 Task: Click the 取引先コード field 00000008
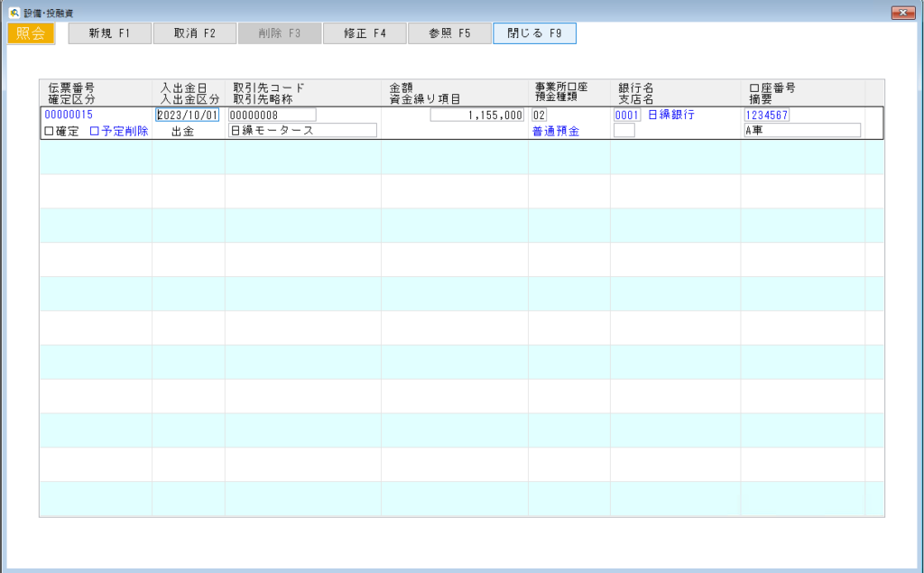click(x=272, y=115)
